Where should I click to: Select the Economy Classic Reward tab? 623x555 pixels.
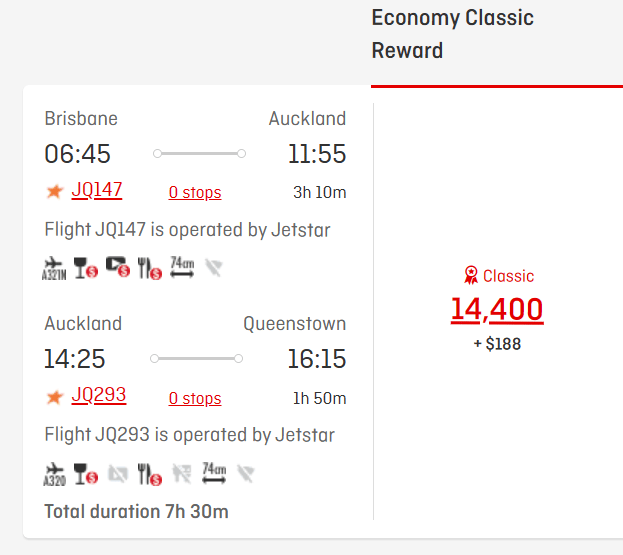click(x=453, y=34)
